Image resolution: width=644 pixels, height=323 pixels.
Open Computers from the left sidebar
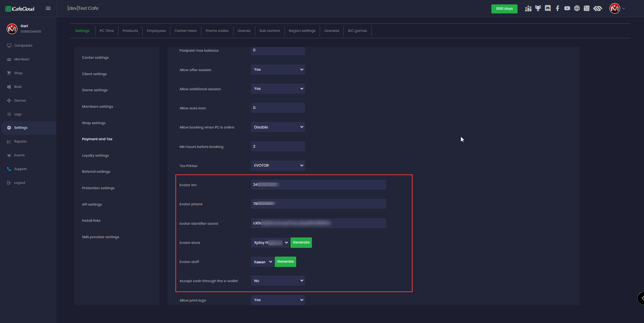click(23, 46)
